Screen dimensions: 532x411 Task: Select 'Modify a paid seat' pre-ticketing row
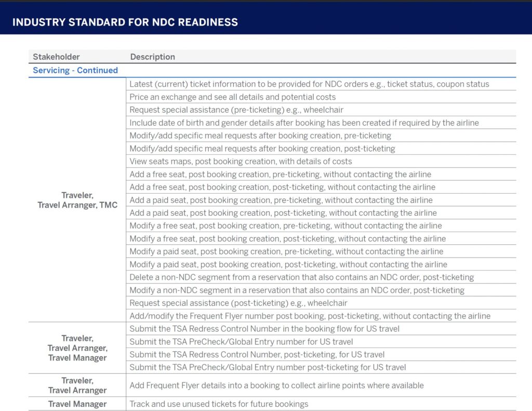(x=321, y=251)
